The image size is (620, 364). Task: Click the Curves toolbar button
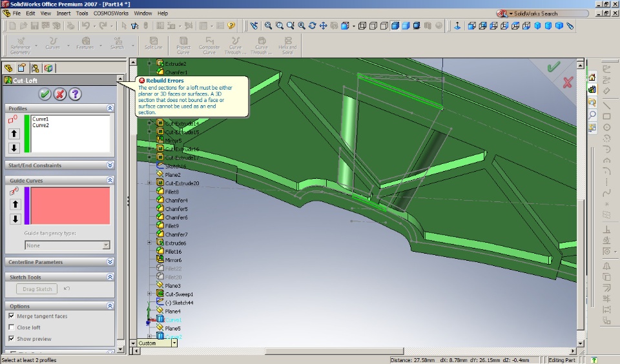[x=52, y=43]
